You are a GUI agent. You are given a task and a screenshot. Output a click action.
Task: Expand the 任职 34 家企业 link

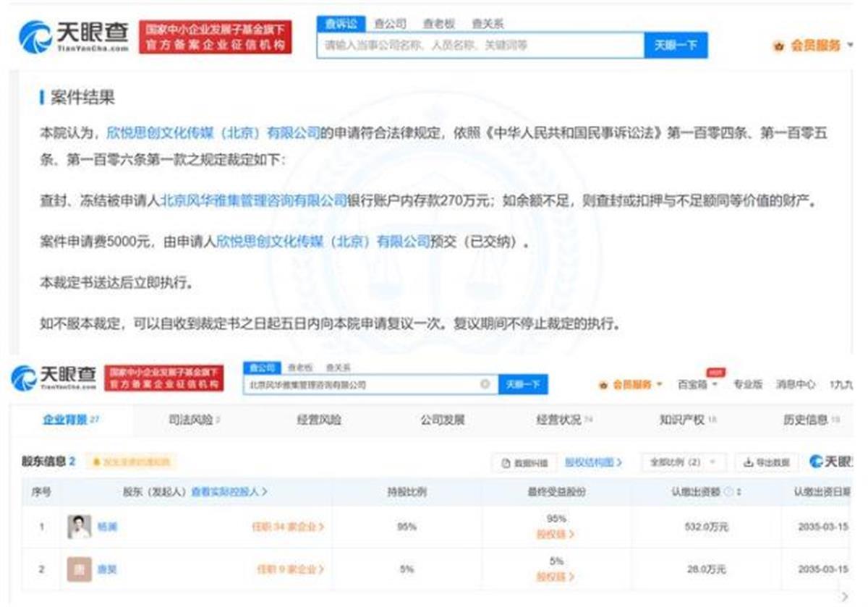coord(287,527)
